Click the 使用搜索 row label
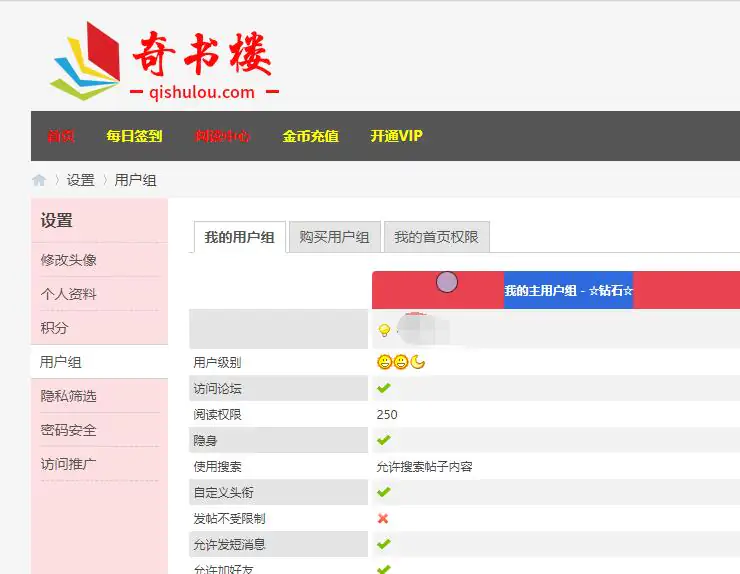Image resolution: width=740 pixels, height=574 pixels. pyautogui.click(x=218, y=466)
